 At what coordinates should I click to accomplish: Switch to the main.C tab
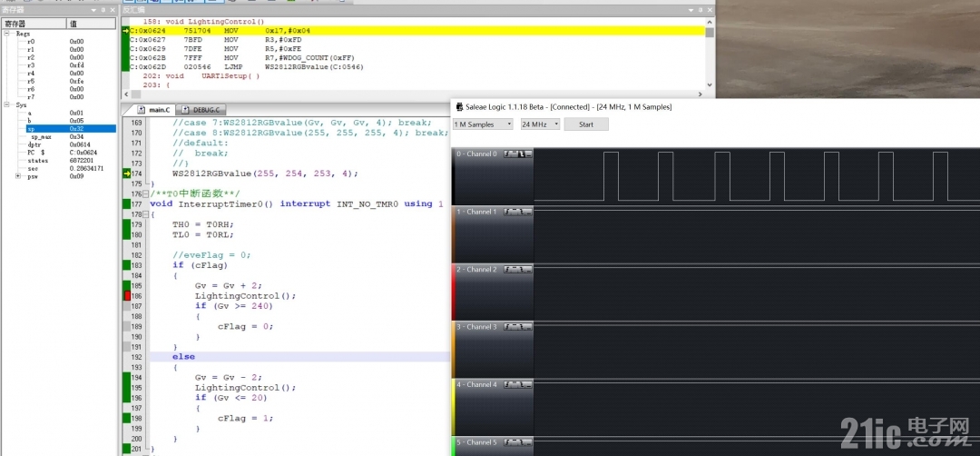[x=153, y=110]
